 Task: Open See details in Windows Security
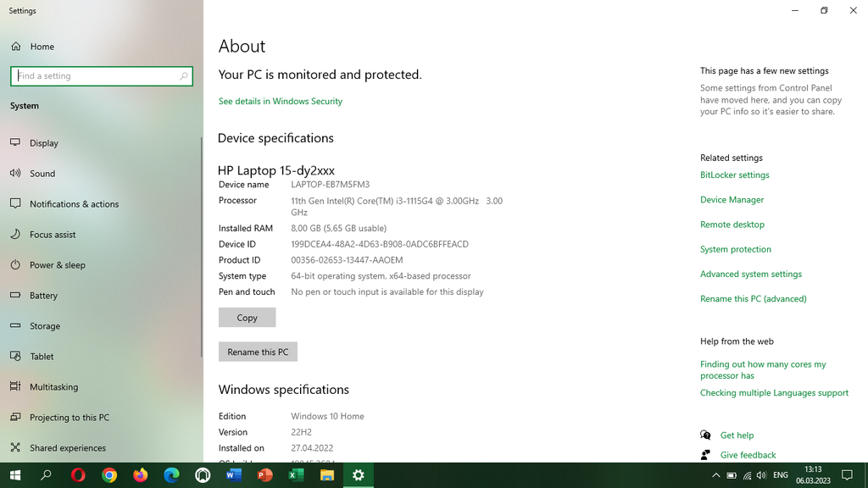(x=280, y=102)
